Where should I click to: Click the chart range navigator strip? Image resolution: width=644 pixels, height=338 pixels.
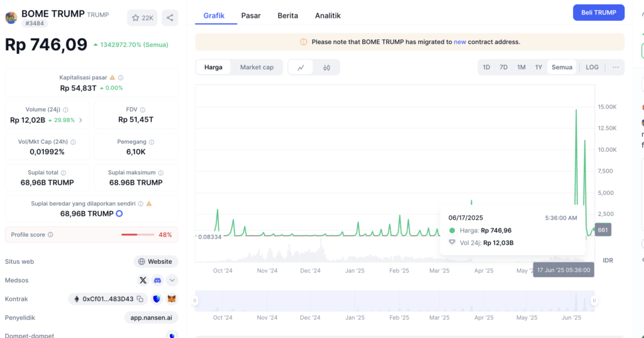point(394,301)
